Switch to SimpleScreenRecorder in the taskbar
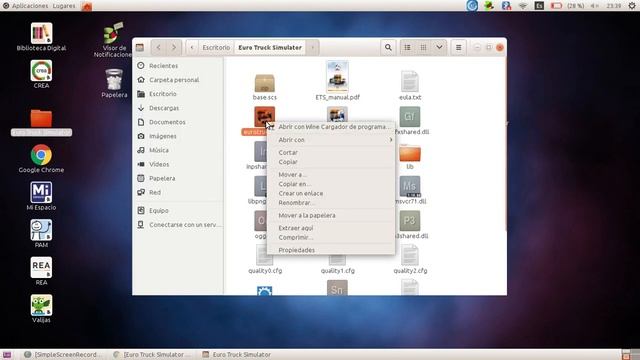Screen dimensions: 640x360 point(62,355)
